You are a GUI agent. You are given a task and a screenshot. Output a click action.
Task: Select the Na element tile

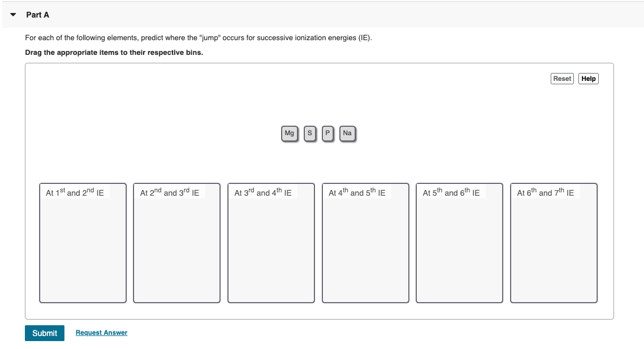(x=347, y=133)
